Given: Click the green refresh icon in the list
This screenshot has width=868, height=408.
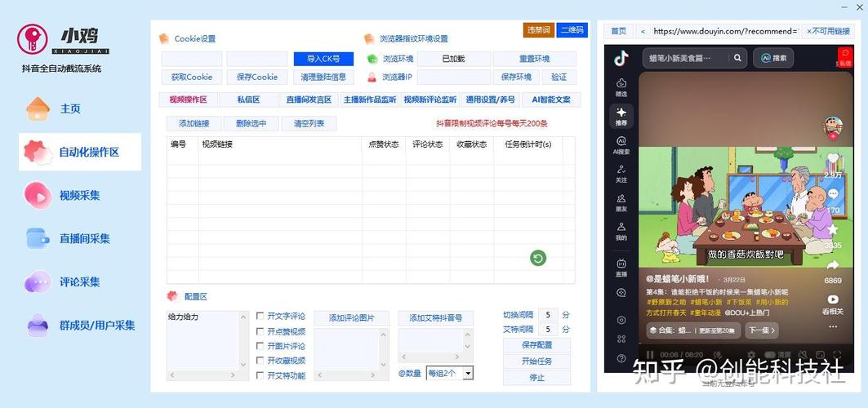Looking at the screenshot, I should (538, 259).
